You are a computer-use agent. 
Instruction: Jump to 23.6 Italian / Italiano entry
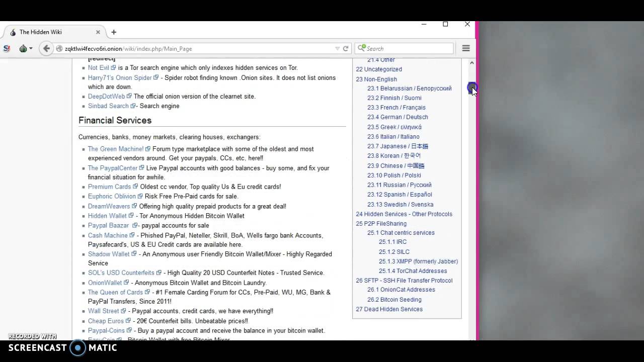coord(393,137)
